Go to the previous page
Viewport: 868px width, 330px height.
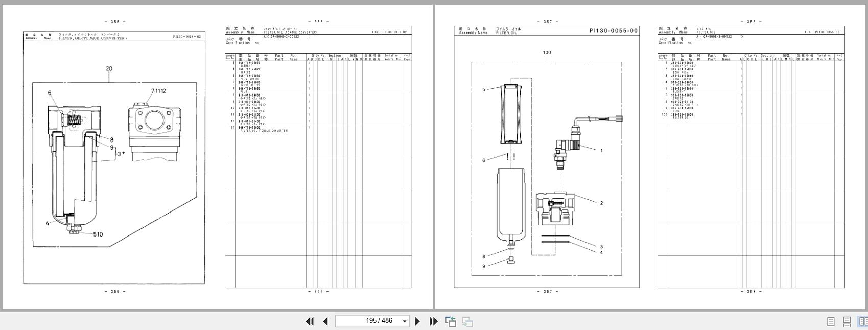[x=325, y=321]
